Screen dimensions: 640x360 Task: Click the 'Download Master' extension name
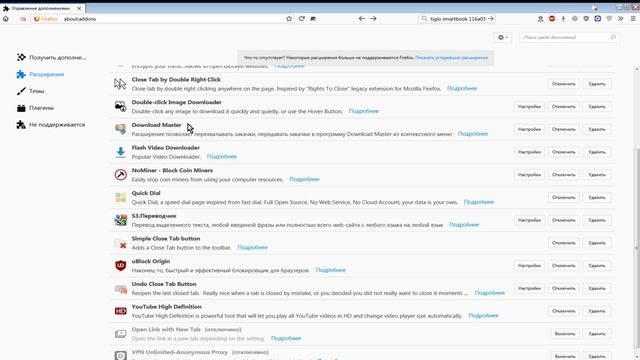(156, 125)
